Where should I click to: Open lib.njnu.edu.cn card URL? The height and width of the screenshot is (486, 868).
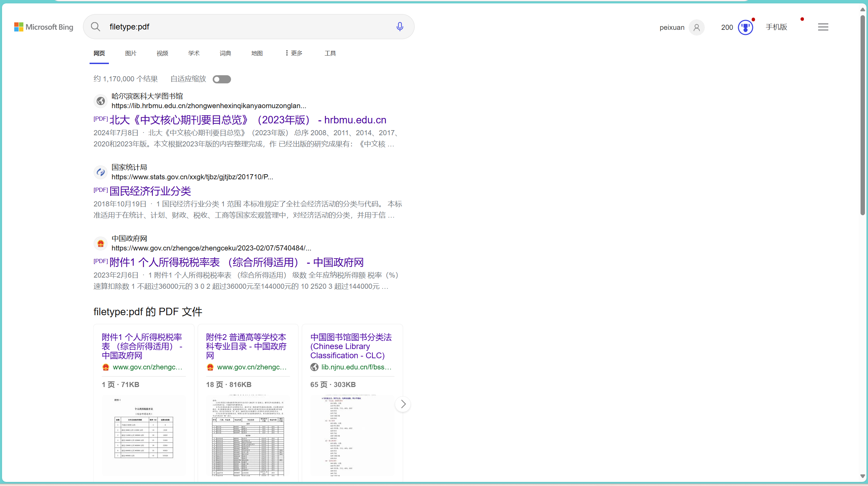pos(356,367)
